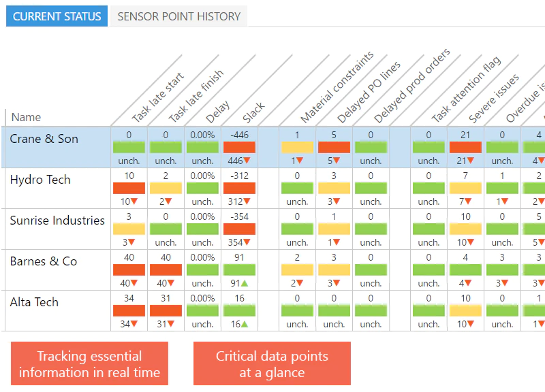Click the green up arrow beside Barnes & Co 91

pos(245,283)
